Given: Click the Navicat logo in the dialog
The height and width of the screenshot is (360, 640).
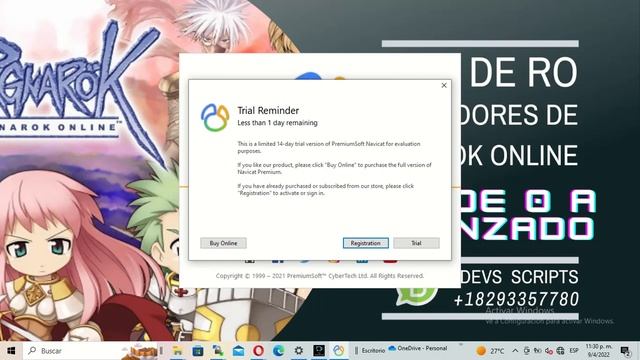Looking at the screenshot, I should (x=215, y=118).
